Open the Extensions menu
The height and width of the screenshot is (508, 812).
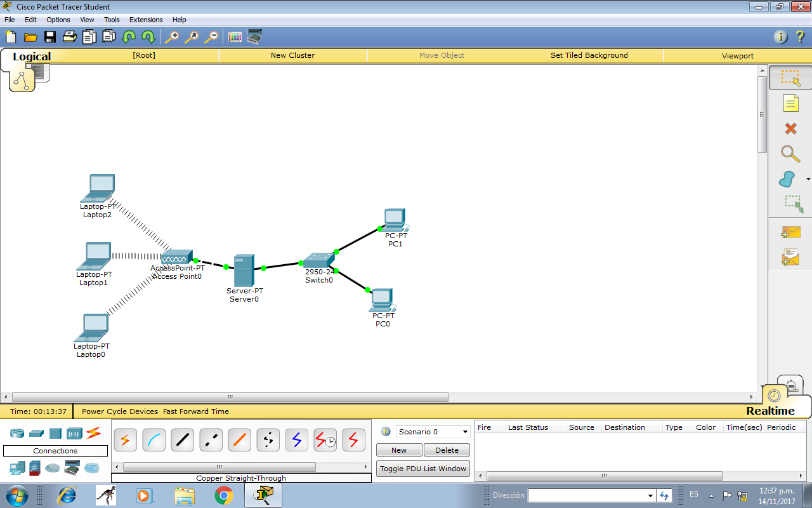click(x=145, y=20)
